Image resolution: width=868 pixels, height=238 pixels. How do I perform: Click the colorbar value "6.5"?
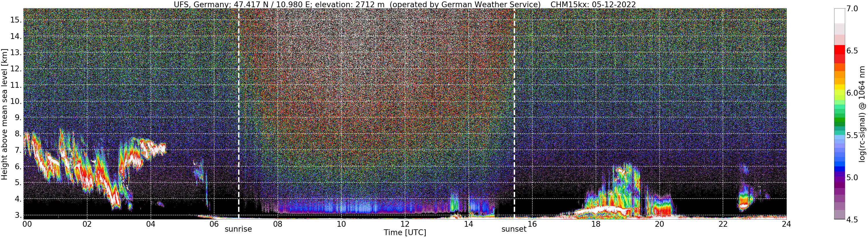point(852,51)
